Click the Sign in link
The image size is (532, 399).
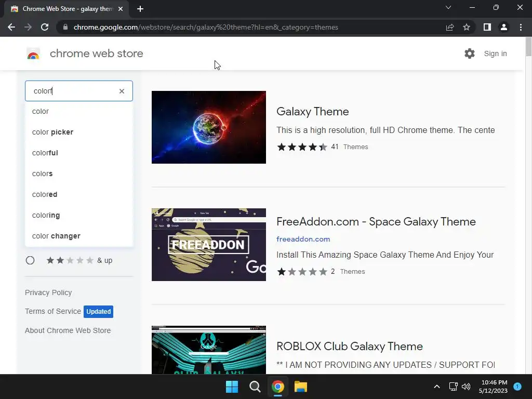coord(495,54)
